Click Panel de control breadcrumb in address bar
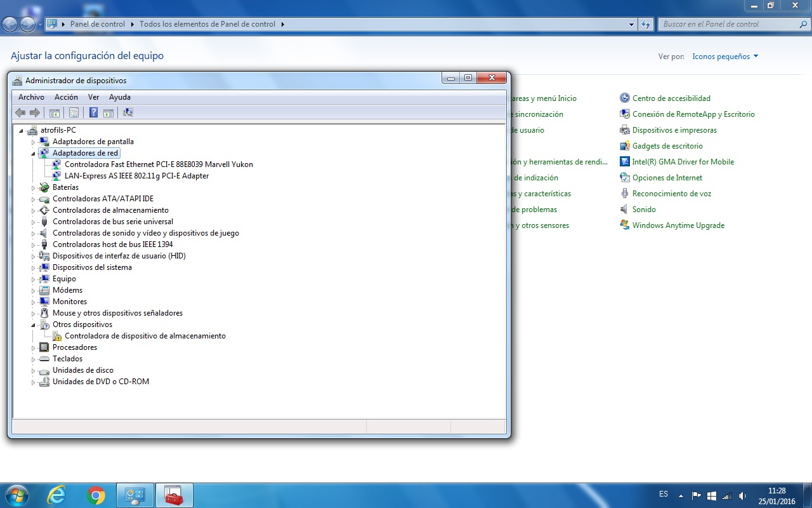Viewport: 812px width, 508px height. (x=98, y=24)
